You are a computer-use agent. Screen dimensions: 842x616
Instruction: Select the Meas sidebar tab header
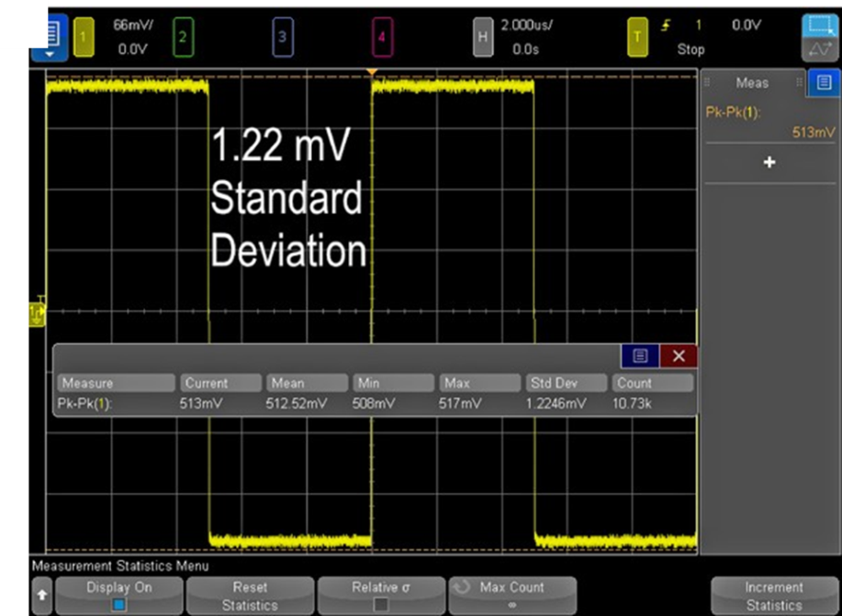[752, 83]
